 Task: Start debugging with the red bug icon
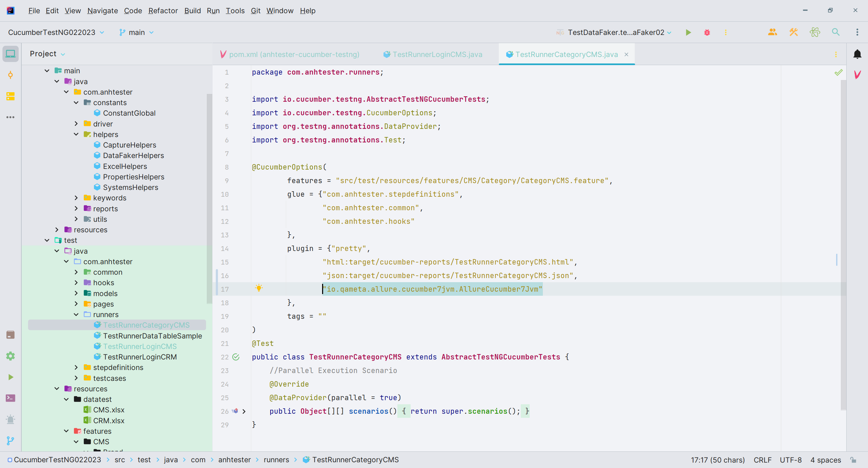pyautogui.click(x=707, y=33)
